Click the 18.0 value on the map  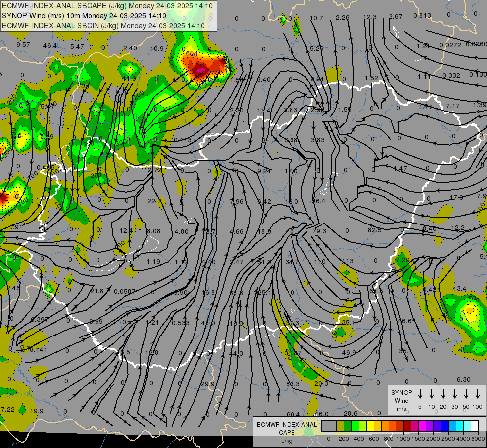264,231
